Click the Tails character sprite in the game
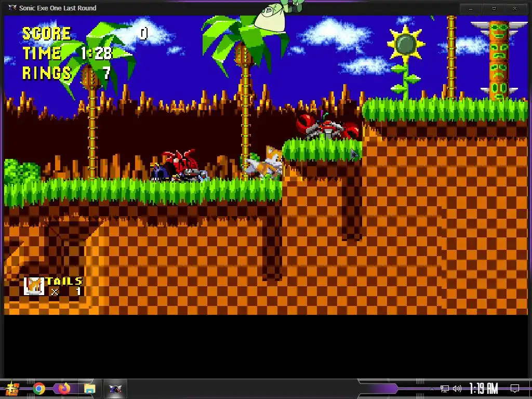 [x=265, y=162]
